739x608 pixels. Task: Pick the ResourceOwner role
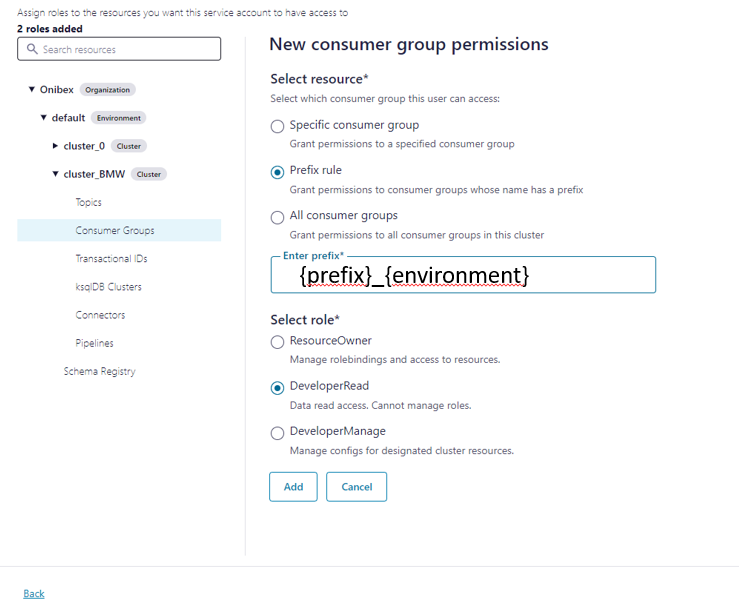point(277,342)
